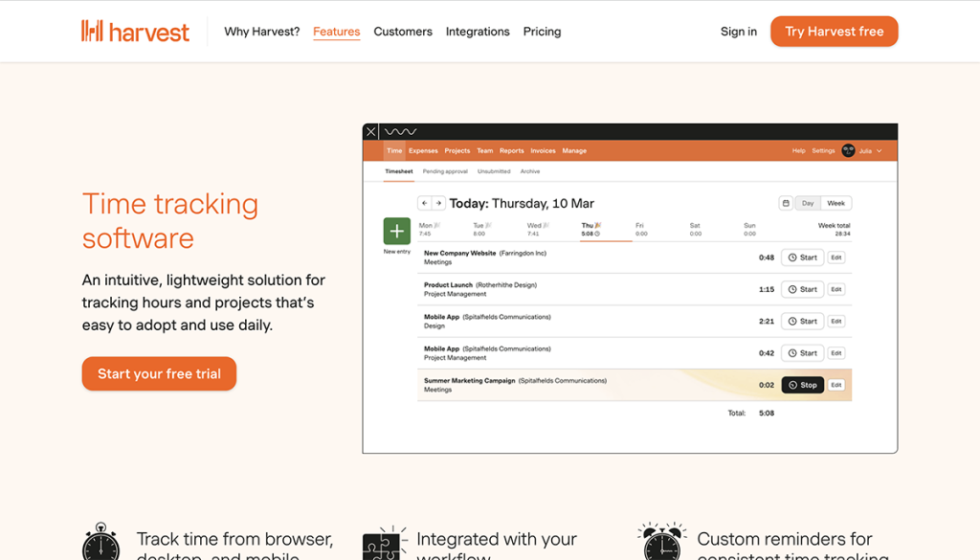This screenshot has width=980, height=560.
Task: Open the Why Harvest? menu item
Action: (x=262, y=32)
